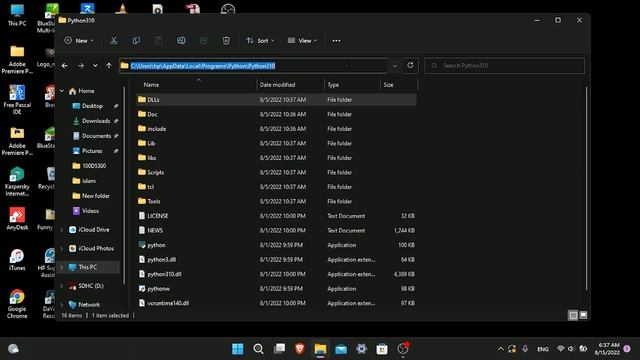Select the LICENSE text document
This screenshot has width=640, height=360.
(x=276, y=216)
